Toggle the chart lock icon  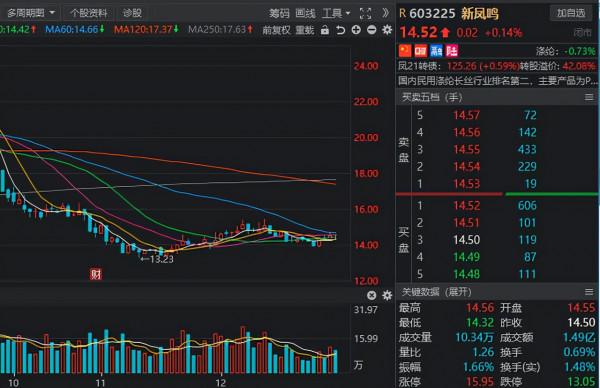pos(324,30)
